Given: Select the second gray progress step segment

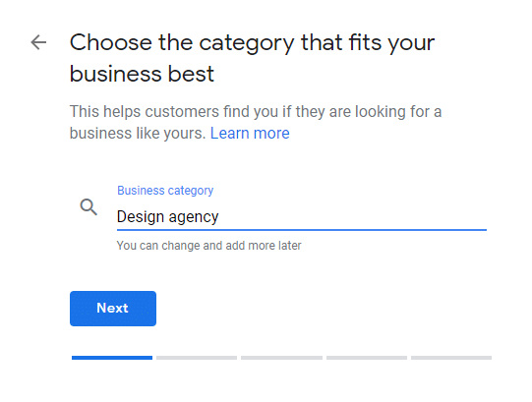Looking at the screenshot, I should (x=197, y=358).
